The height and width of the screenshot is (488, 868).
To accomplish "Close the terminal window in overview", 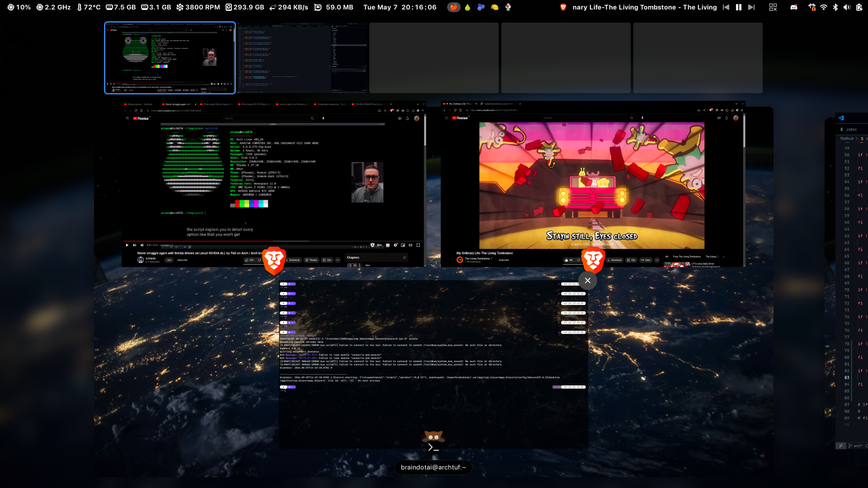I will [588, 281].
